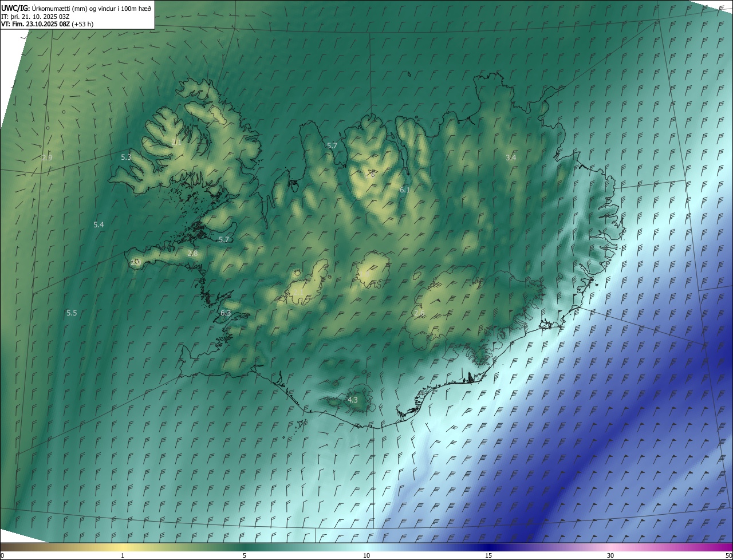Click the 10 tick on the colour scale

366,555
